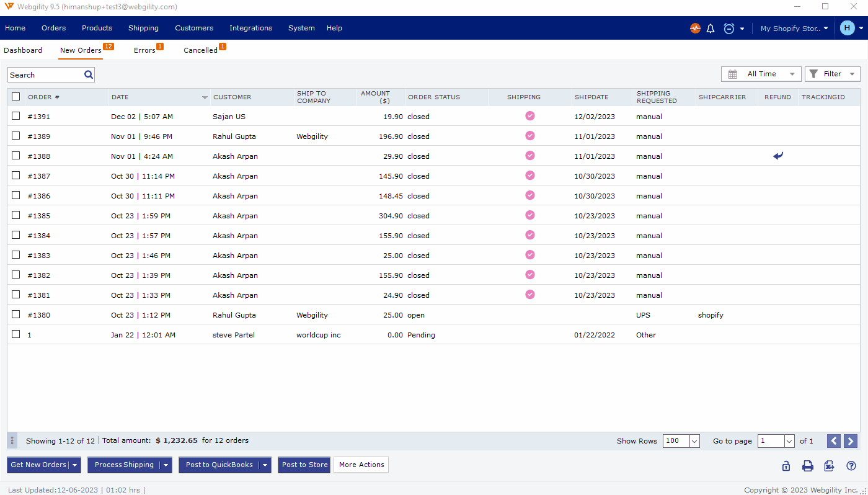
Task: Click the notifications bell icon
Action: click(x=711, y=29)
